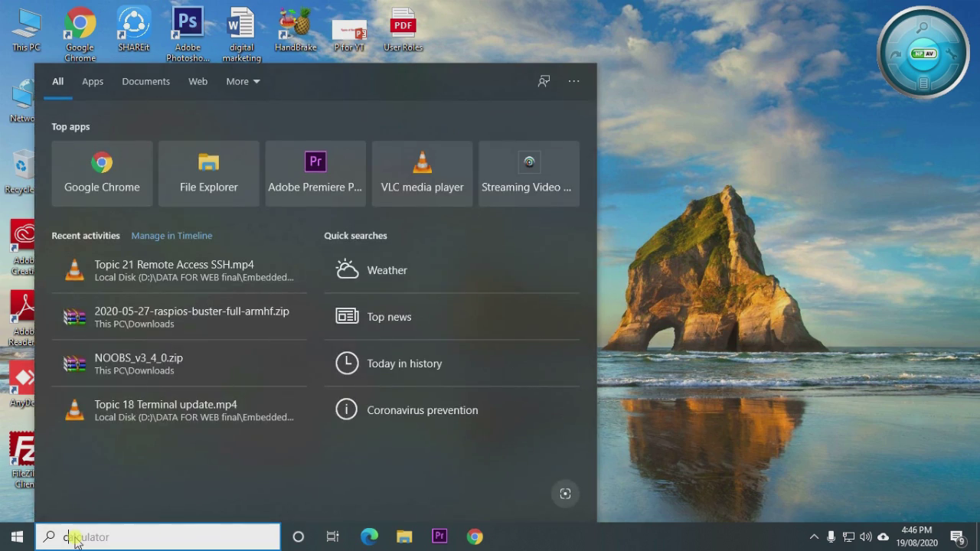Open the volume control in system tray
Viewport: 980px width, 551px height.
865,536
